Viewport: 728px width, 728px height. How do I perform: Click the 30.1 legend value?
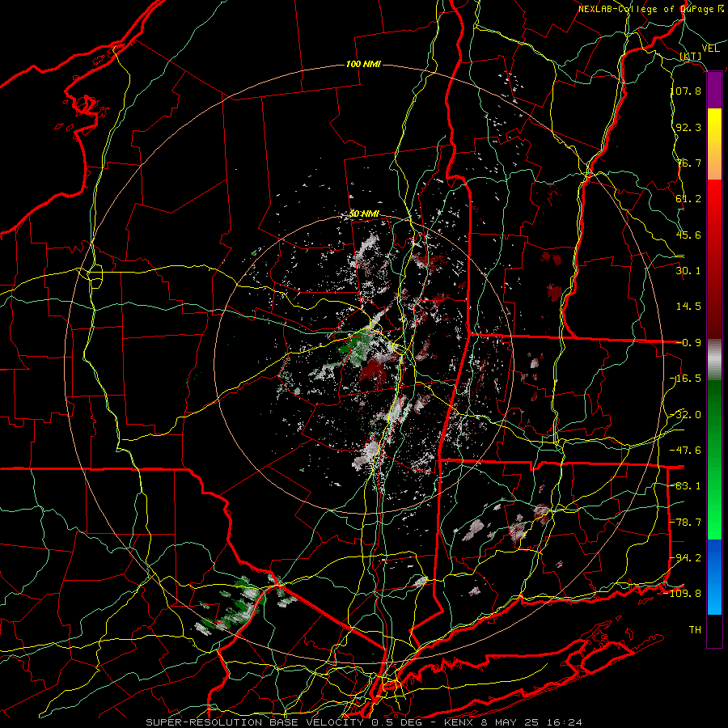click(x=688, y=271)
